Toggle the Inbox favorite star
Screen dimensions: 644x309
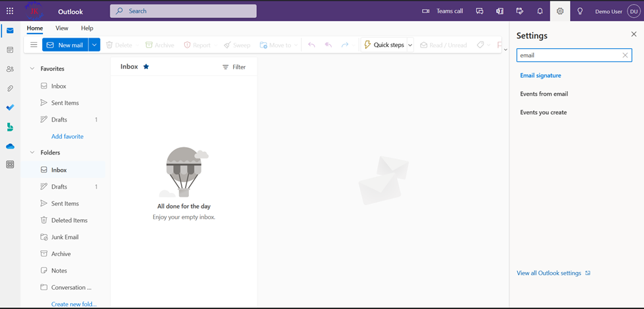point(146,67)
